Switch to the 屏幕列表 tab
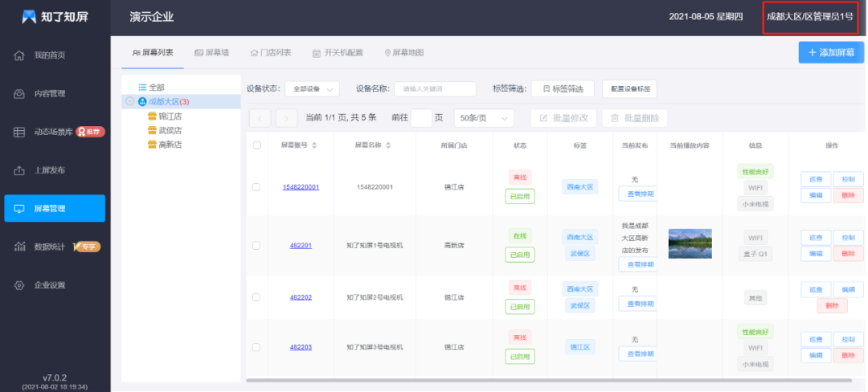The image size is (868, 392). point(153,52)
